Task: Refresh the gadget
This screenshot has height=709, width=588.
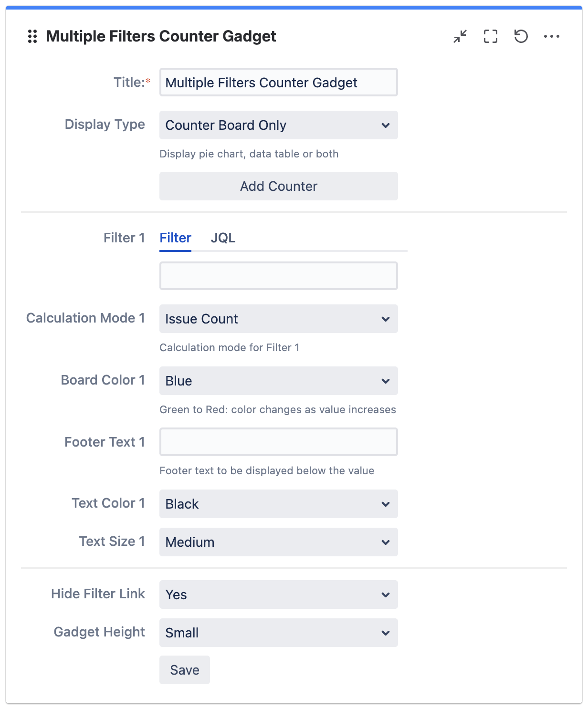Action: [521, 36]
